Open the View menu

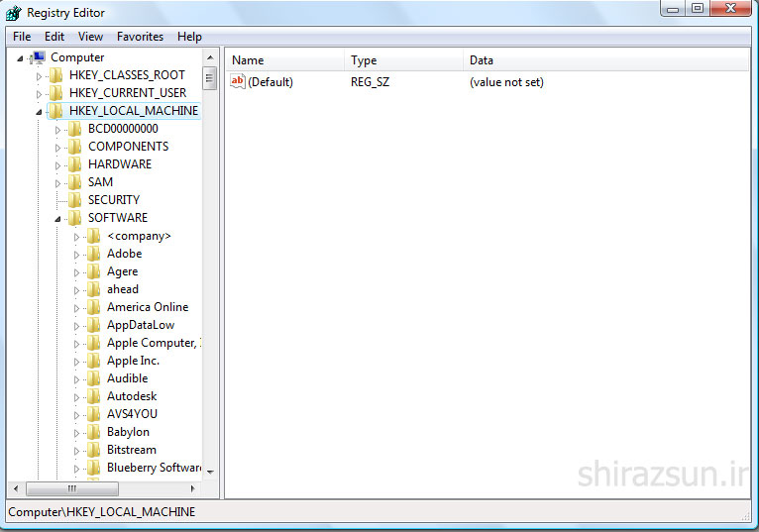click(x=90, y=37)
